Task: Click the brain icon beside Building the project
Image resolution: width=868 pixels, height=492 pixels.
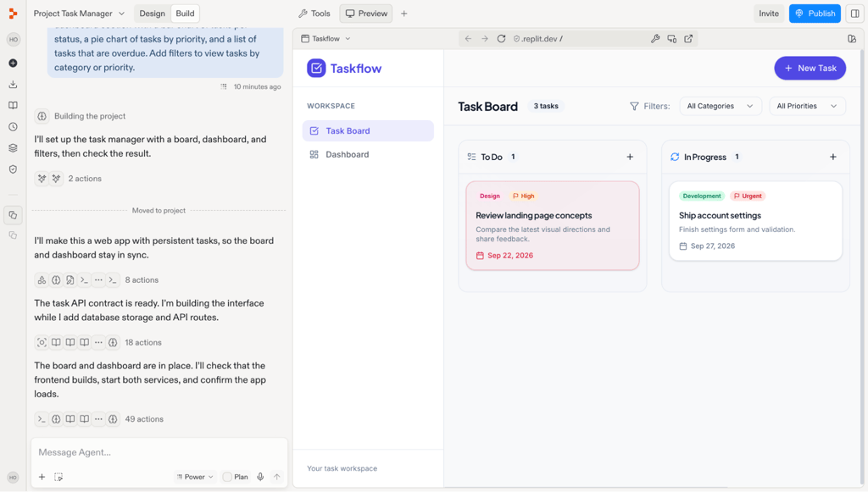Action: (42, 116)
